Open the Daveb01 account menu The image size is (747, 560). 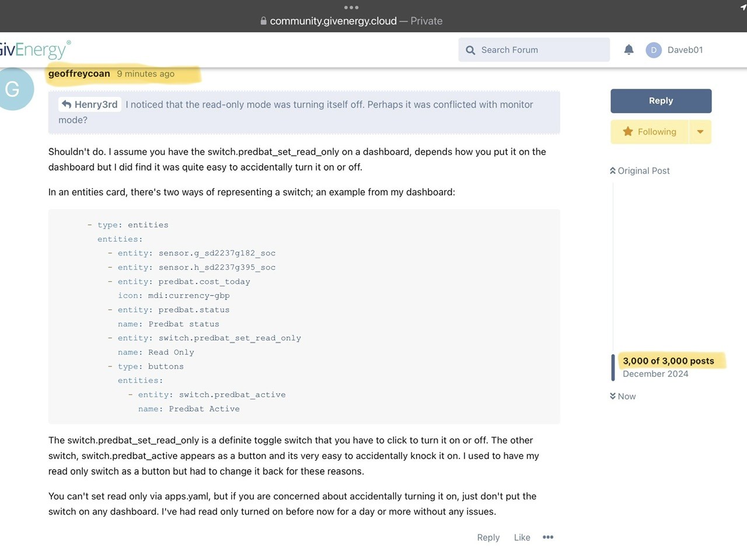click(685, 50)
